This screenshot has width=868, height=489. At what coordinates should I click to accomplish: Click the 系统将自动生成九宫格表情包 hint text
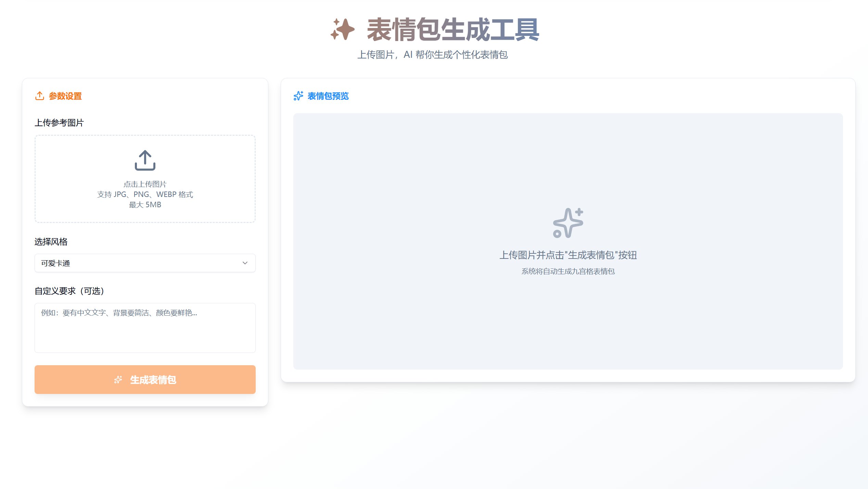(568, 271)
